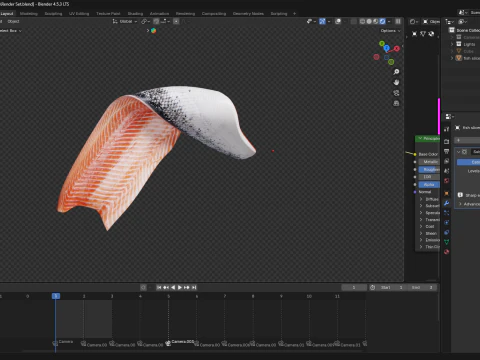This screenshot has height=360, width=480.
Task: Switch to the Shading workspace tab
Action: pyautogui.click(x=135, y=14)
